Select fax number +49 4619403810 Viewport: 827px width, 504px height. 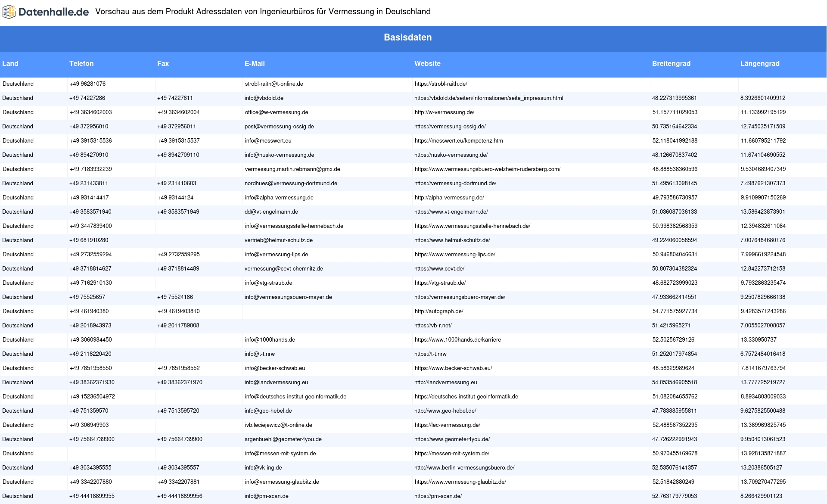179,311
